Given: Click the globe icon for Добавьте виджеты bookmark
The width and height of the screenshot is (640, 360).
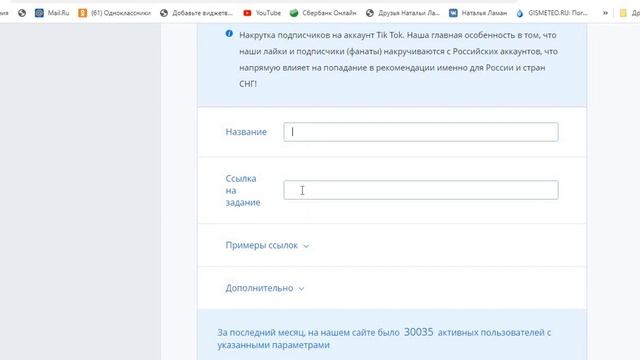Looking at the screenshot, I should [x=164, y=13].
